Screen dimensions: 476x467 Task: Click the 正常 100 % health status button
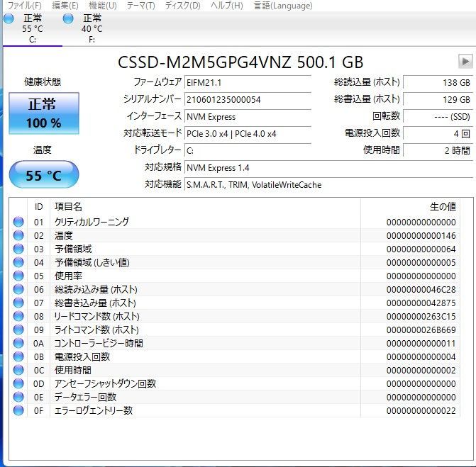click(x=44, y=113)
